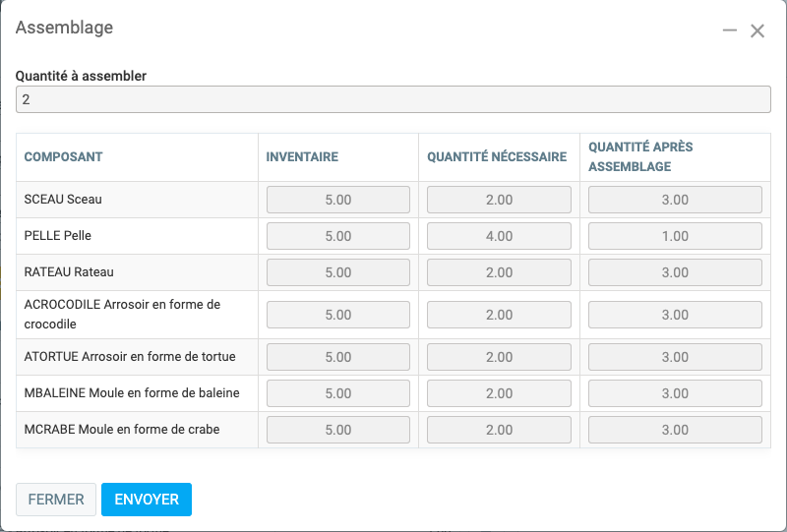
Task: Click the Quantité à assembler input field
Action: click(x=393, y=100)
